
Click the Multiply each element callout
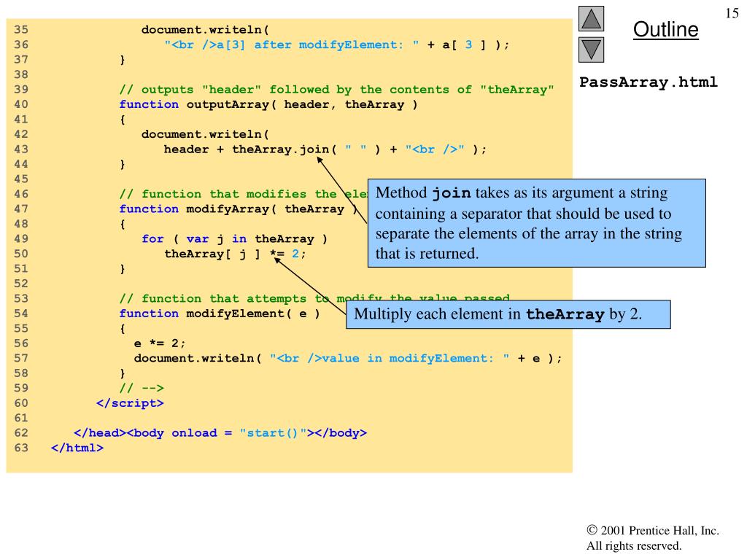point(508,314)
